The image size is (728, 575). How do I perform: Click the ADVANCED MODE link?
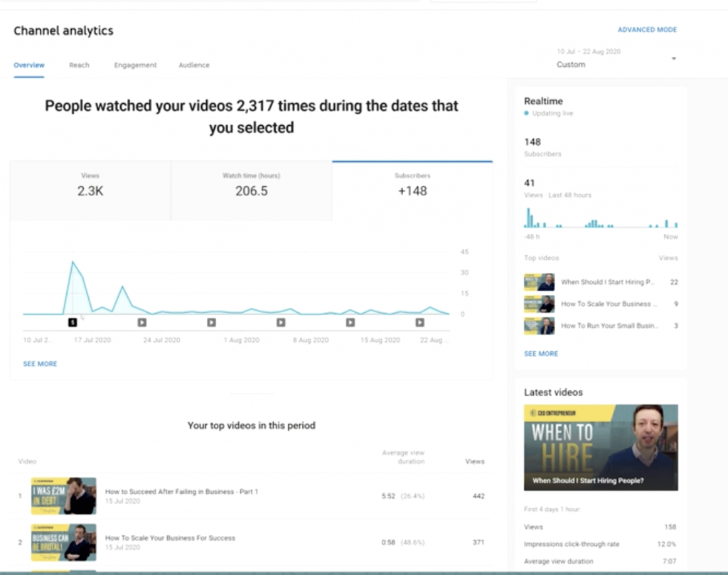coord(647,30)
